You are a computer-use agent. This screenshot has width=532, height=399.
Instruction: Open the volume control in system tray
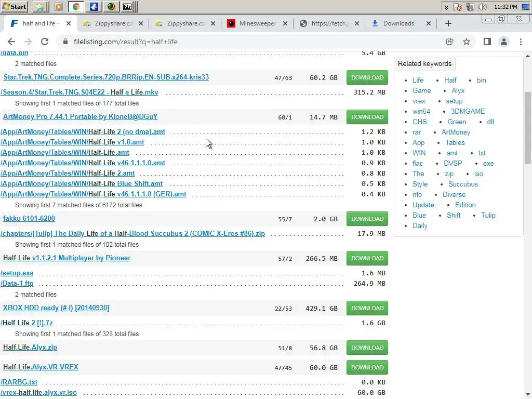[483, 7]
